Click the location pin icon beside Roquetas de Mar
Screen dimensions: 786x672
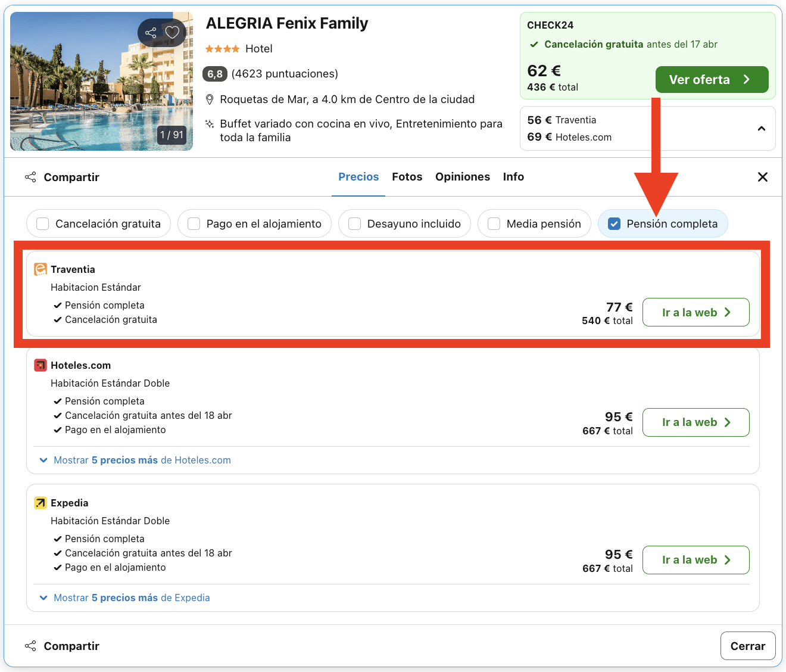click(x=210, y=99)
